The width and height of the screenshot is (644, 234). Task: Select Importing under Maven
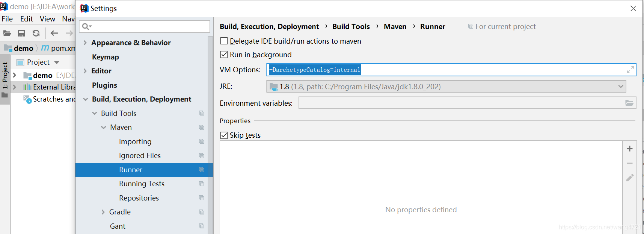pos(135,141)
